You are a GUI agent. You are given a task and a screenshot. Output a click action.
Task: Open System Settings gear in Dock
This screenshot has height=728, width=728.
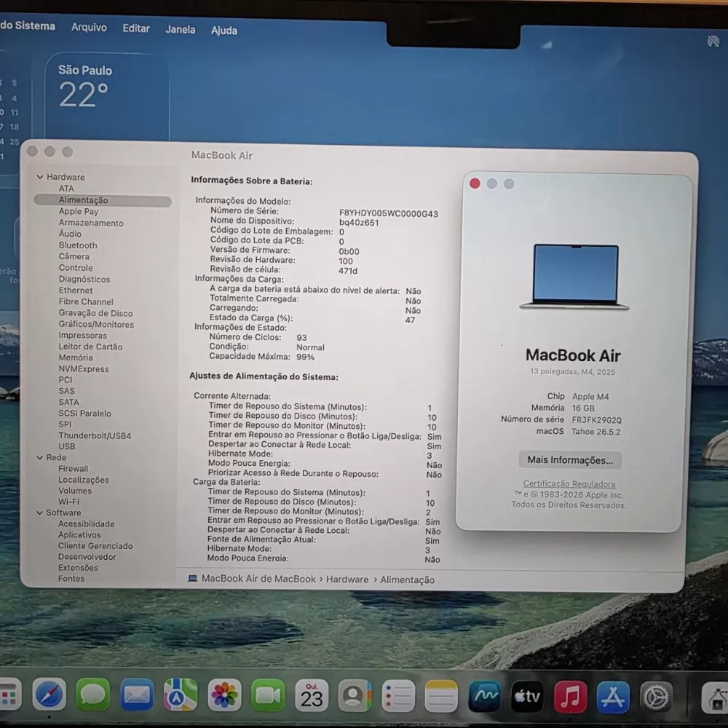[656, 697]
